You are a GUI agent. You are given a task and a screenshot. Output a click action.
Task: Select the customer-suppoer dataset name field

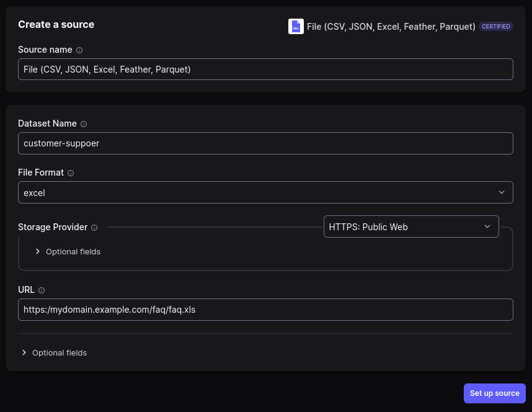(x=265, y=143)
